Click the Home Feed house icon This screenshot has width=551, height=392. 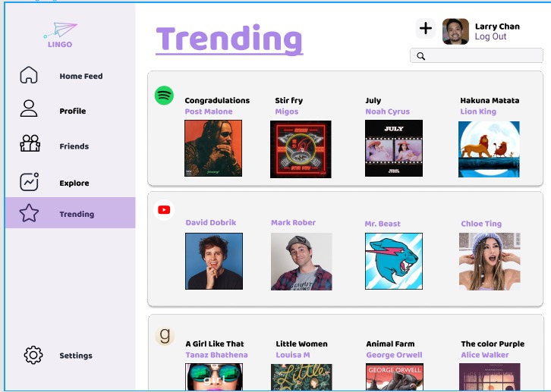click(x=29, y=75)
